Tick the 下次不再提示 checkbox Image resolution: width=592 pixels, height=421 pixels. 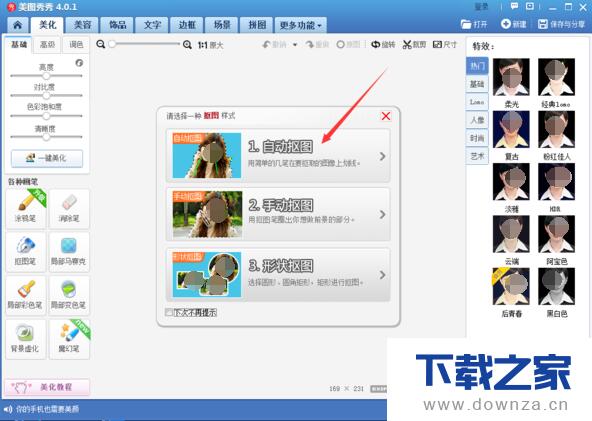169,312
